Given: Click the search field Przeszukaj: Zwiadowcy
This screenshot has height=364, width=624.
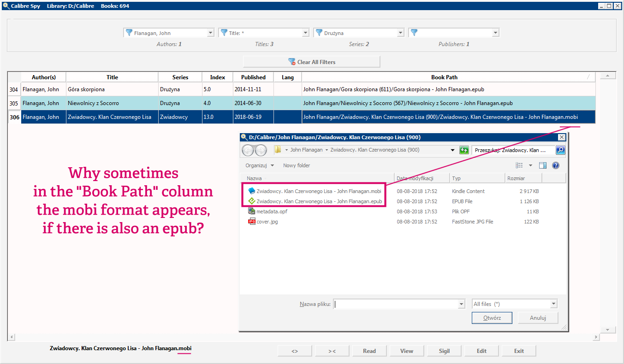Looking at the screenshot, I should [x=513, y=150].
